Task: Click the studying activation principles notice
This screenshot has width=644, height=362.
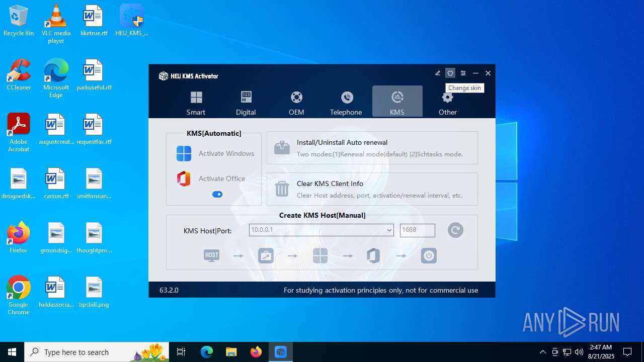Action: pyautogui.click(x=381, y=290)
